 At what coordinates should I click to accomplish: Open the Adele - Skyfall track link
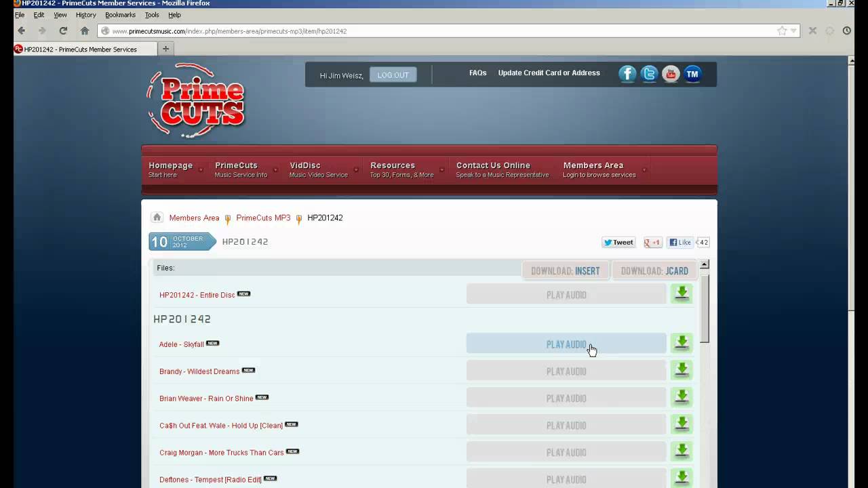(x=182, y=344)
